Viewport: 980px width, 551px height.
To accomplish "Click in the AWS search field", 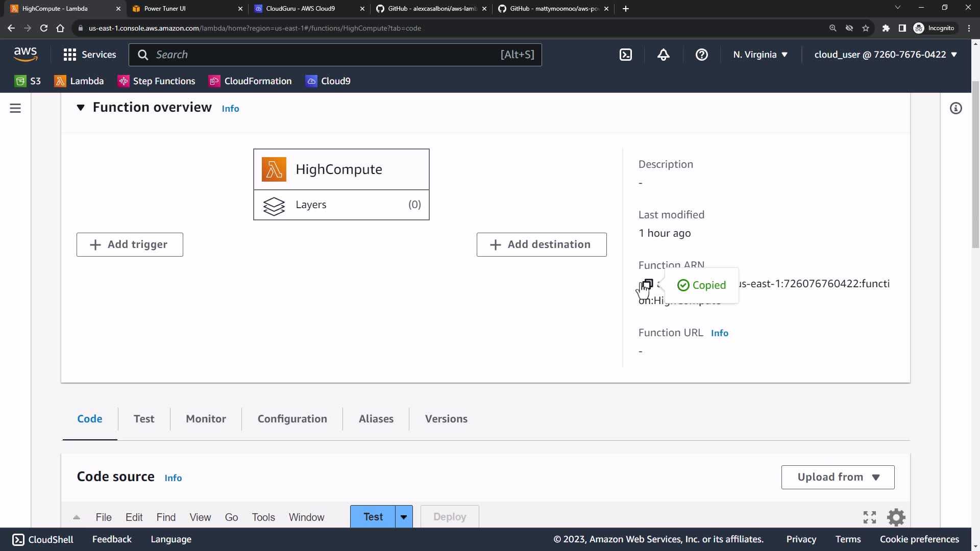I will (327, 55).
